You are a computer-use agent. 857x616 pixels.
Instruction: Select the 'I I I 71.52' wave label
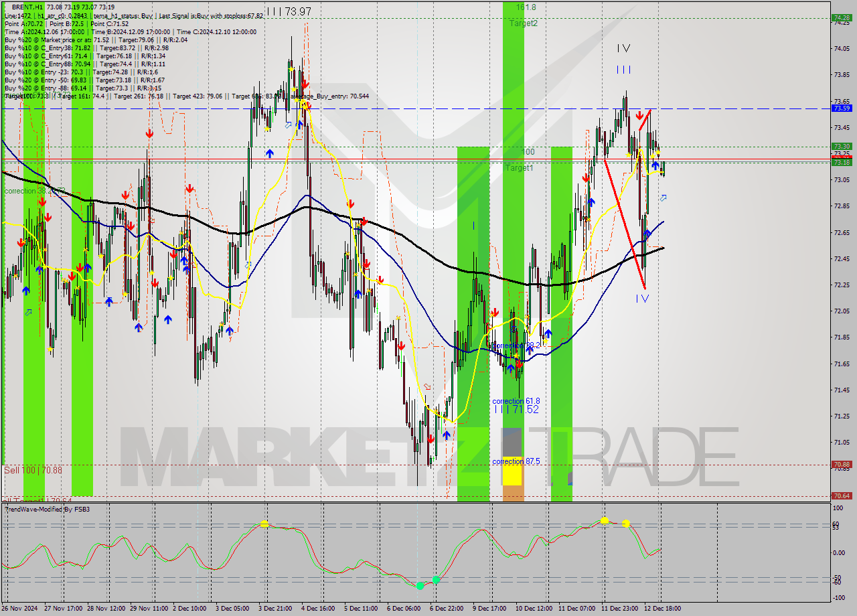(x=516, y=409)
